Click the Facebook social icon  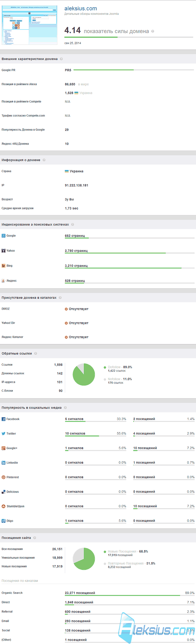(4, 419)
